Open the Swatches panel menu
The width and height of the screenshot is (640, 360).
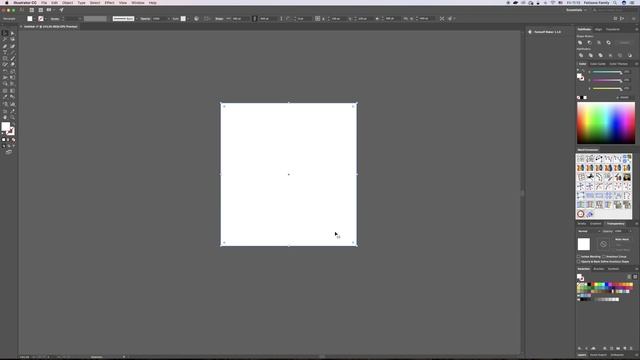click(636, 269)
